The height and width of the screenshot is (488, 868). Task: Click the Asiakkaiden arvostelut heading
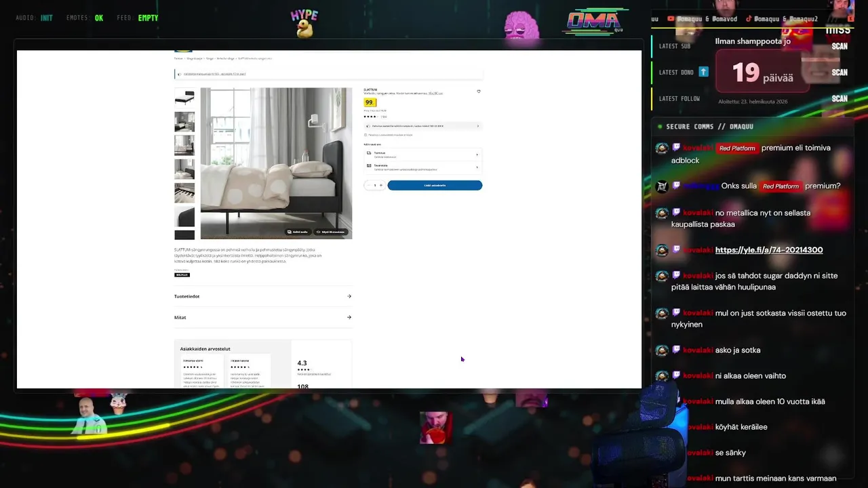click(x=205, y=349)
